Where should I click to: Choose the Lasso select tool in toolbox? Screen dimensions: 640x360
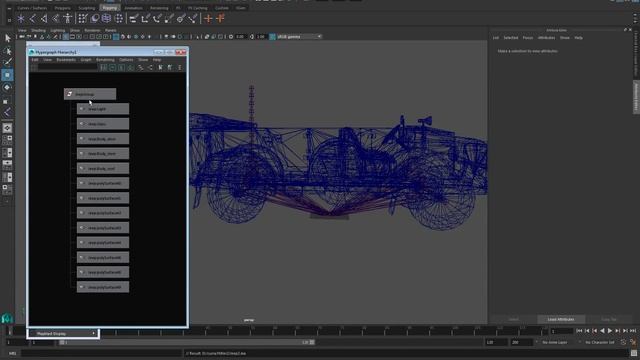point(7,51)
